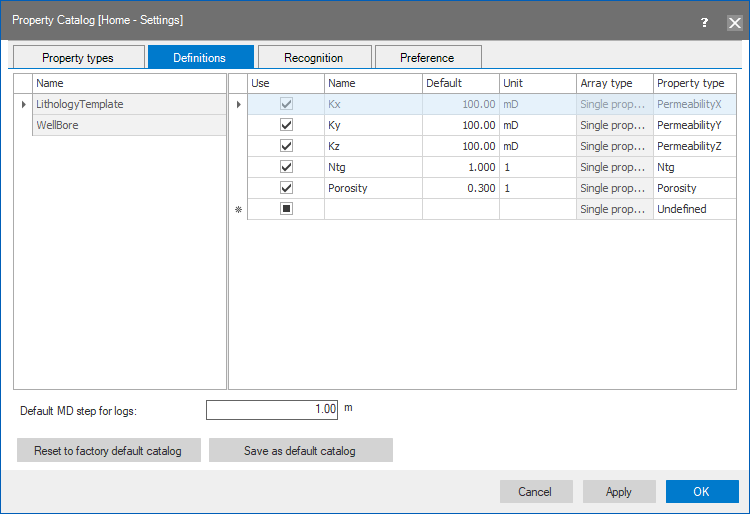Toggle the Ntg Use checkbox
750x514 pixels.
[x=286, y=167]
